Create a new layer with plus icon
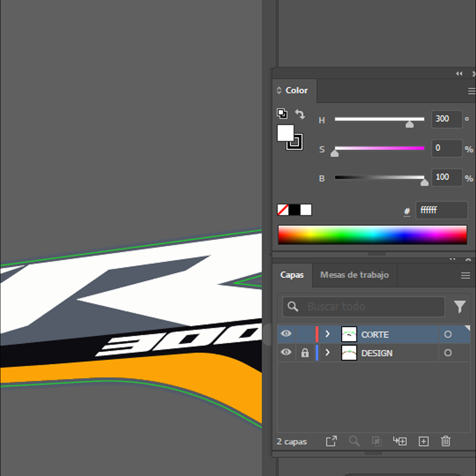 coord(424,441)
